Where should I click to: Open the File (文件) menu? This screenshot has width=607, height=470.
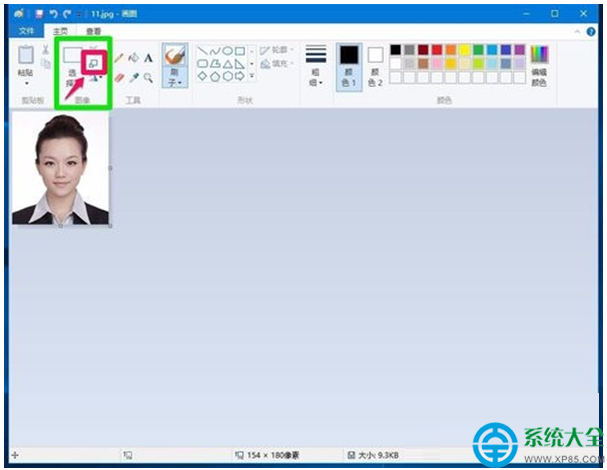tap(26, 31)
